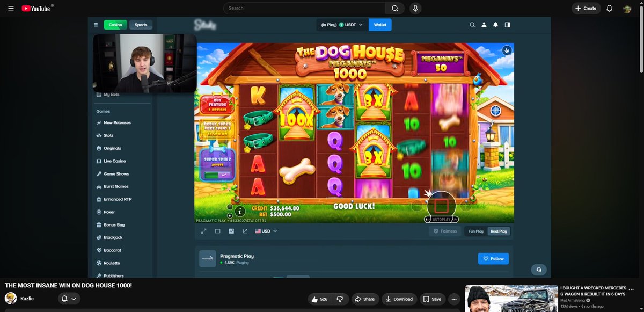644x312 pixels.
Task: Open more actions ellipsis under the video
Action: pyautogui.click(x=454, y=299)
